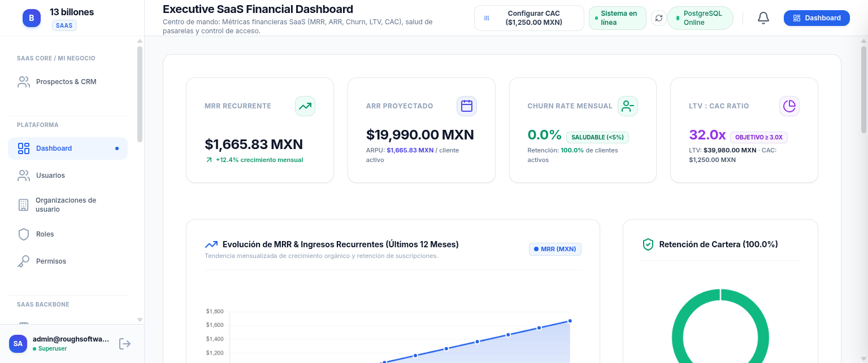Screen dimensions: 868x363
Task: Open the Usuarios menu item
Action: click(68, 176)
